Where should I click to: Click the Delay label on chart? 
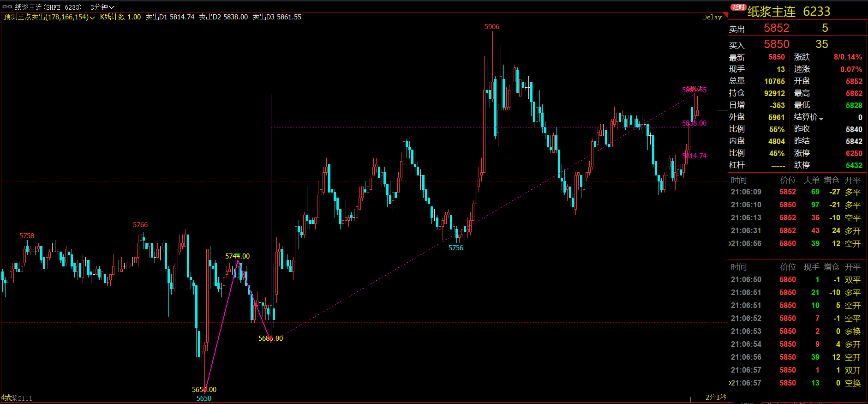712,17
